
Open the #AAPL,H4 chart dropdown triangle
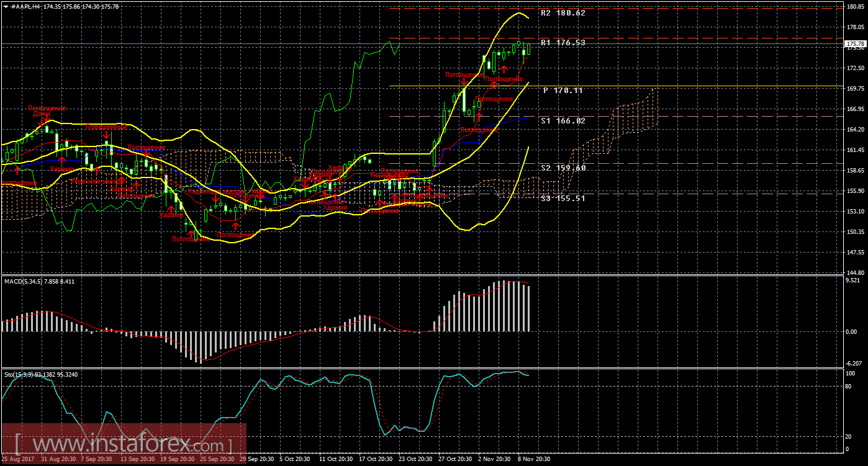click(6, 6)
